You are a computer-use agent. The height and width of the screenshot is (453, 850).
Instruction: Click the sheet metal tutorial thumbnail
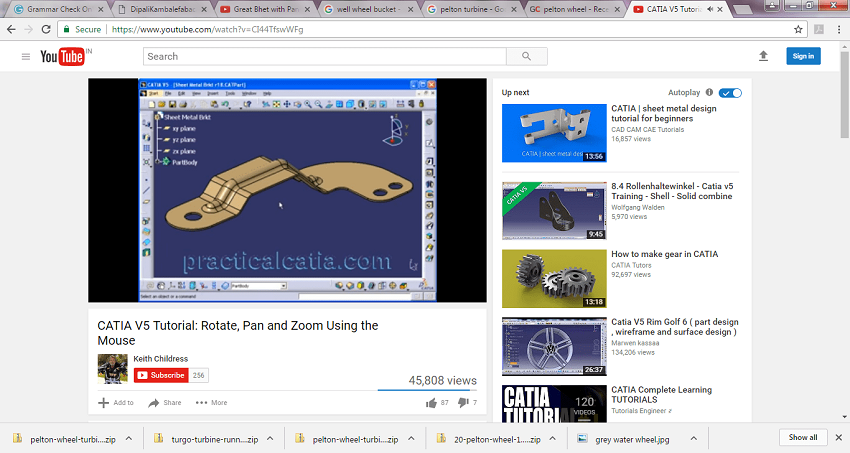click(x=554, y=133)
